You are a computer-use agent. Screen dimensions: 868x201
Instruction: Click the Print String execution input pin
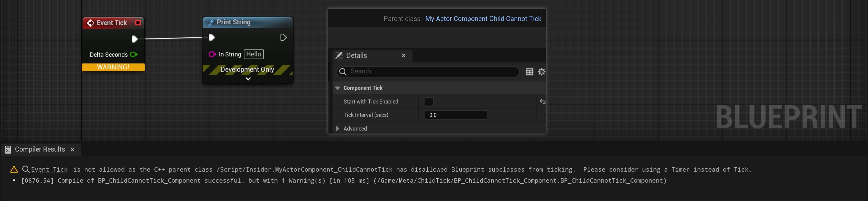(x=211, y=37)
